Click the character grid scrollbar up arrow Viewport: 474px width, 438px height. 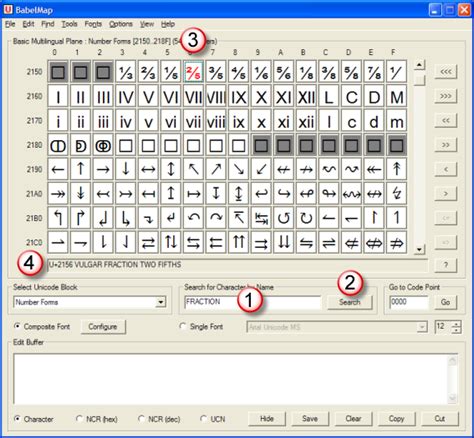420,65
